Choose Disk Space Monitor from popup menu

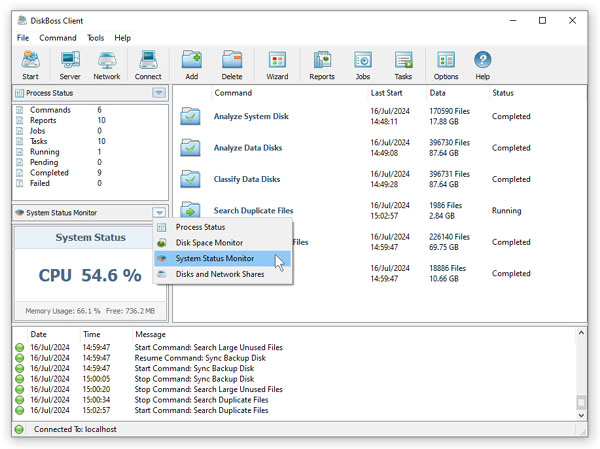[x=222, y=243]
